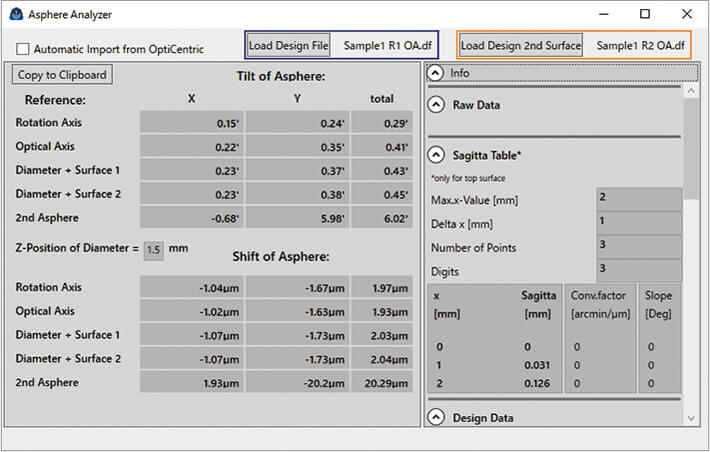Collapse the Sagitta Table section
Viewport: 710px width, 452px height.
(436, 154)
